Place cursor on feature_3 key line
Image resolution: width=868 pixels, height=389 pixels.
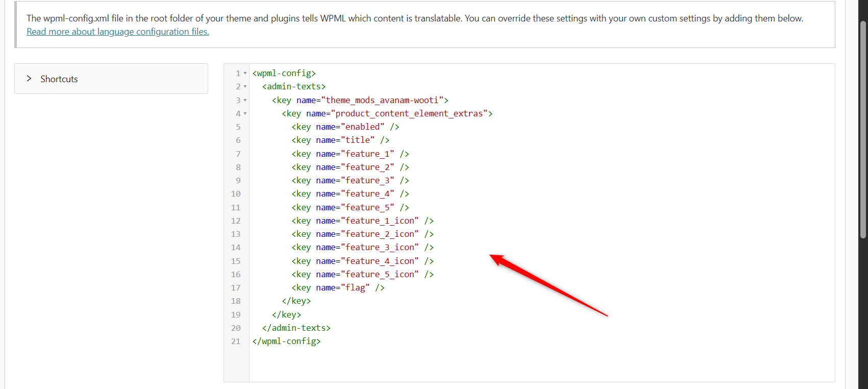350,180
